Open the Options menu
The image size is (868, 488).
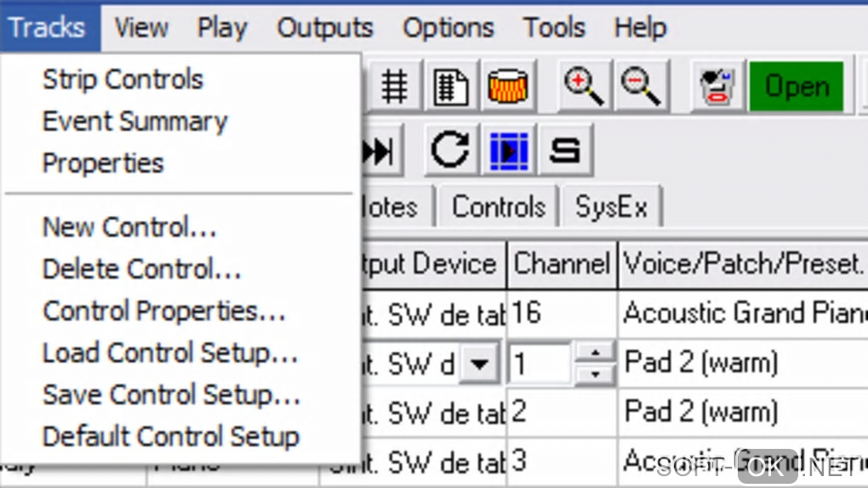[448, 28]
